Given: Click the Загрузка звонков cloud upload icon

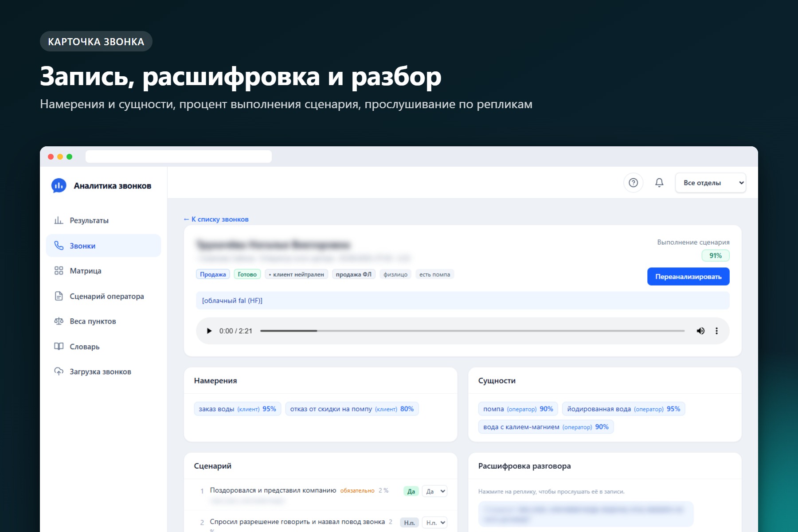Looking at the screenshot, I should click(59, 372).
